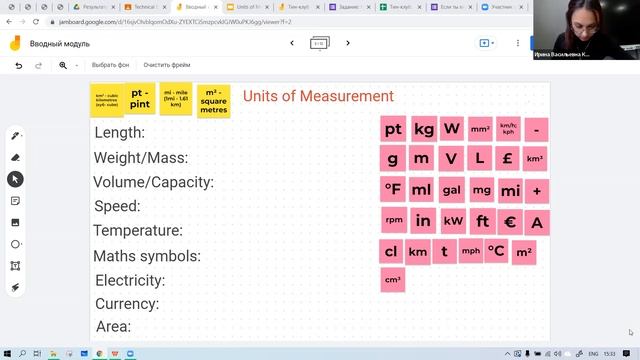
Task: Select pink sticky note "gal"
Action: (x=451, y=190)
